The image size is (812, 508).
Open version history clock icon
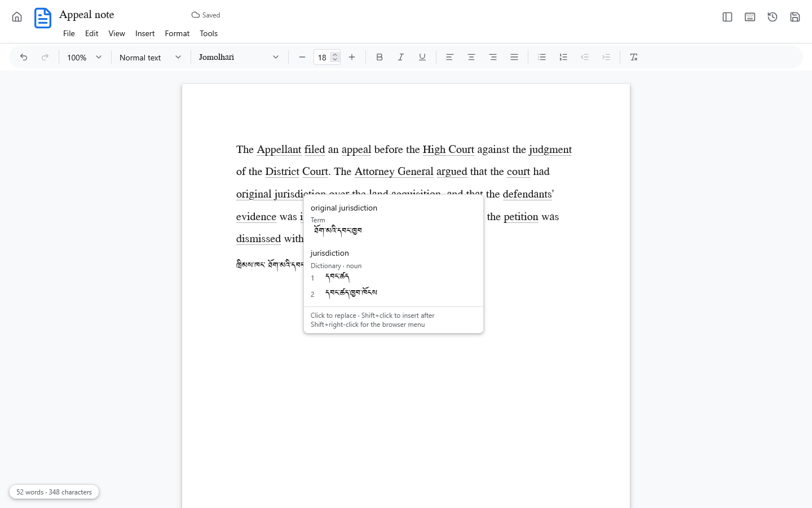[773, 17]
